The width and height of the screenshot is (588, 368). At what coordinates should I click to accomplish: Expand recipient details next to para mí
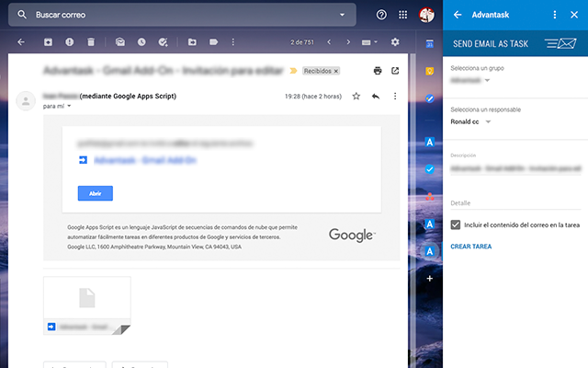point(69,107)
